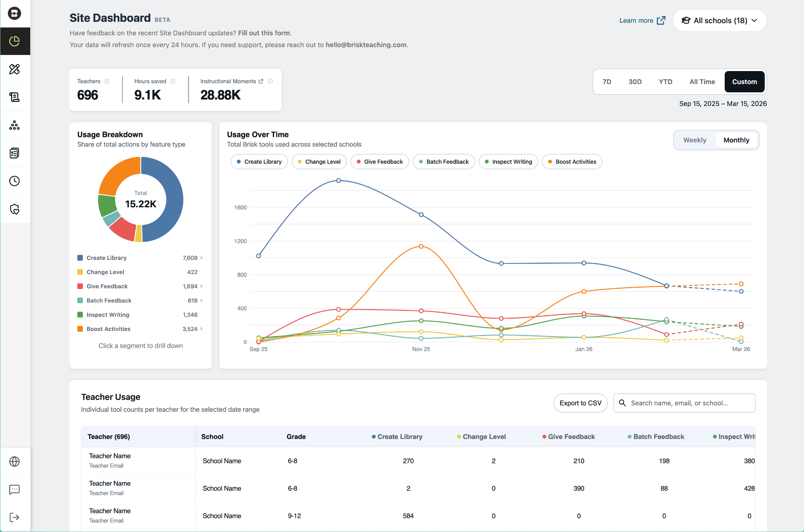Toggle Create Library series in chart legend
The width and height of the screenshot is (804, 532).
259,162
